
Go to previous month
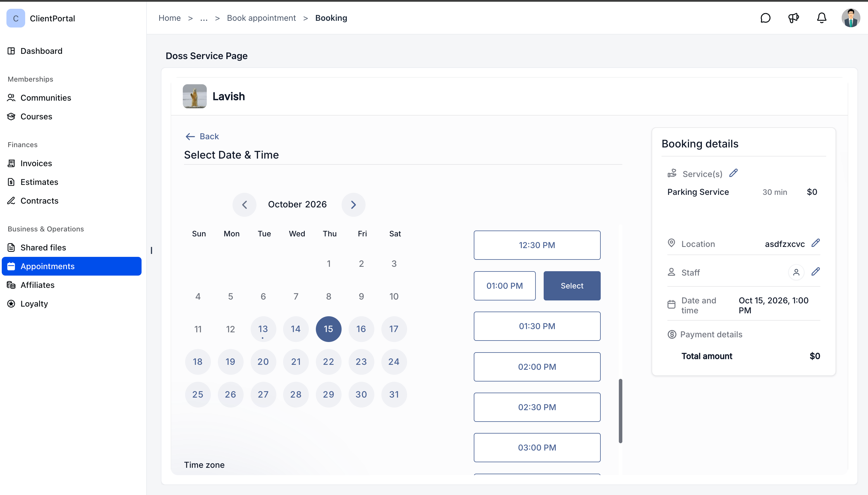point(244,205)
